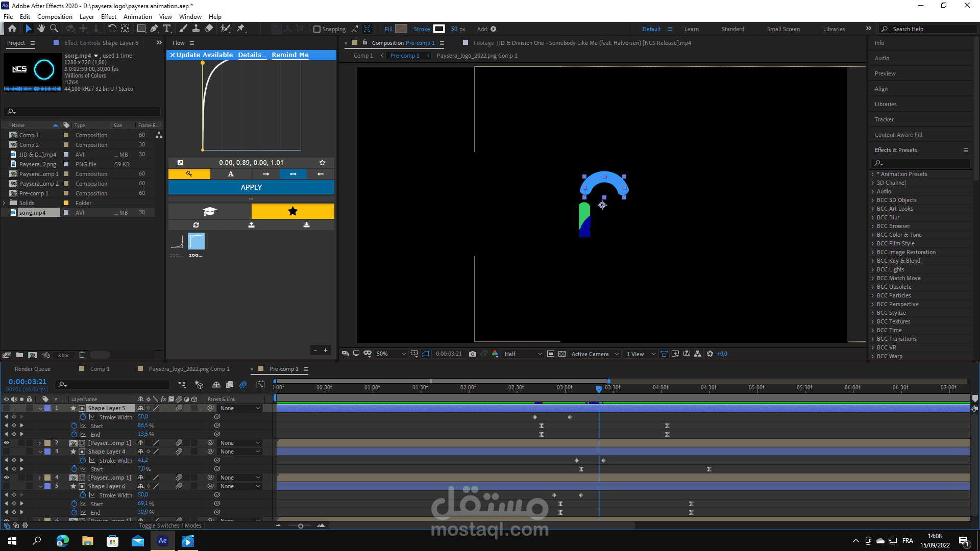Select the Pen tool
Viewport: 980px width, 551px height.
tap(154, 29)
